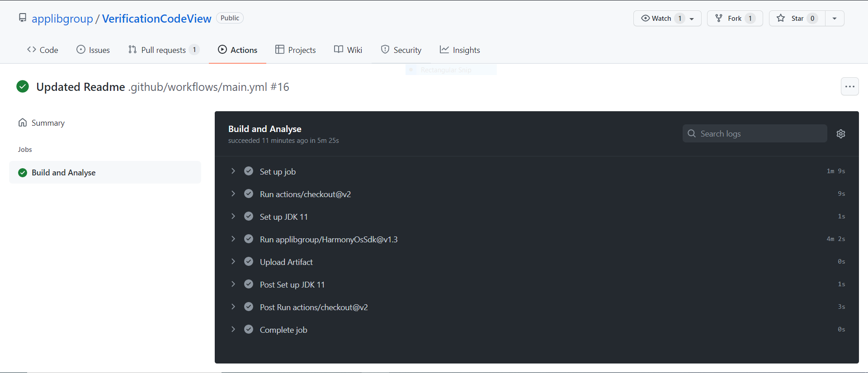Expand the Set up job step
Screen dimensions: 868x373
point(233,171)
